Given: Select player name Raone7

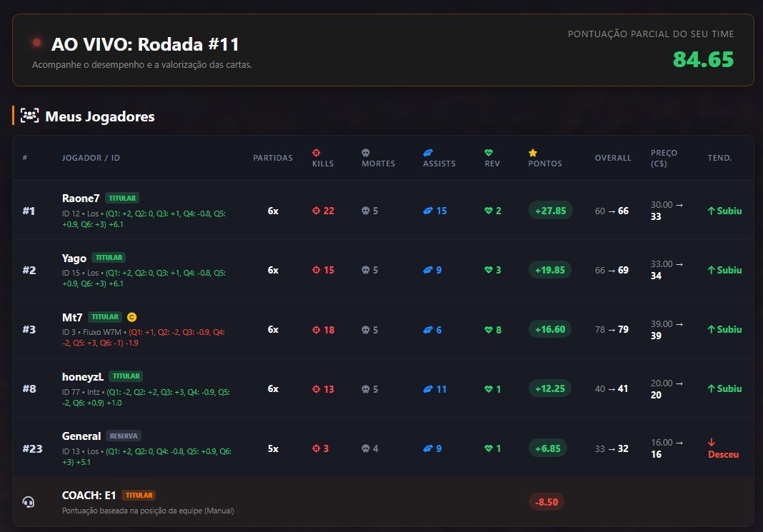Looking at the screenshot, I should click(x=81, y=199).
